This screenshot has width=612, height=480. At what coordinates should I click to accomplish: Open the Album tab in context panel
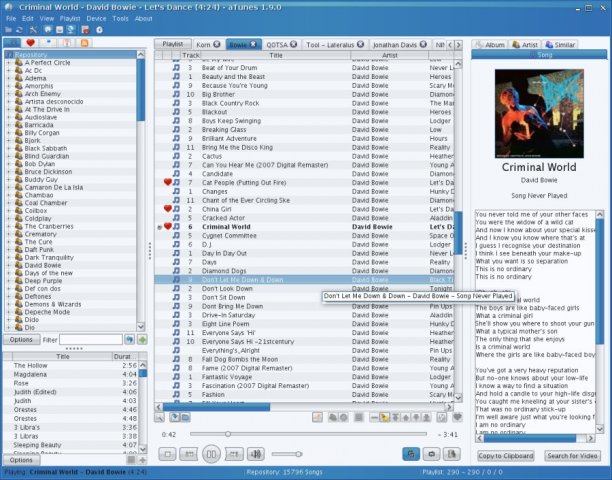(491, 45)
